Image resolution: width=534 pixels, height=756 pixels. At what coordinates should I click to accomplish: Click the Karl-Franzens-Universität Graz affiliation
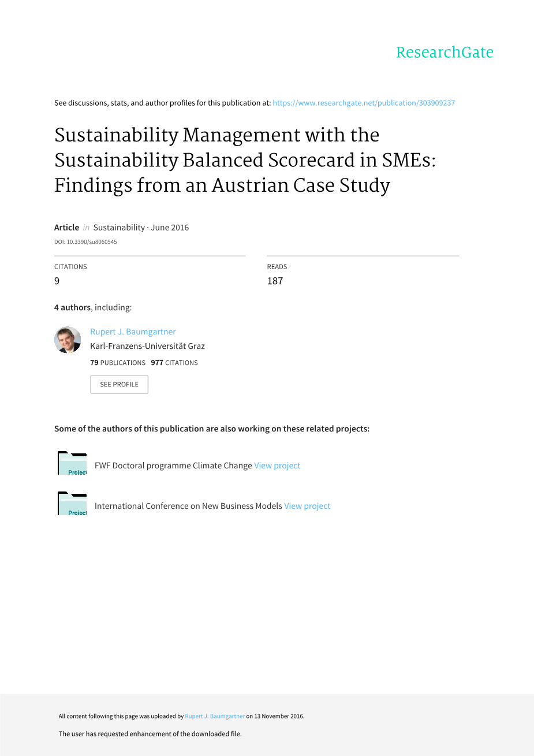147,346
